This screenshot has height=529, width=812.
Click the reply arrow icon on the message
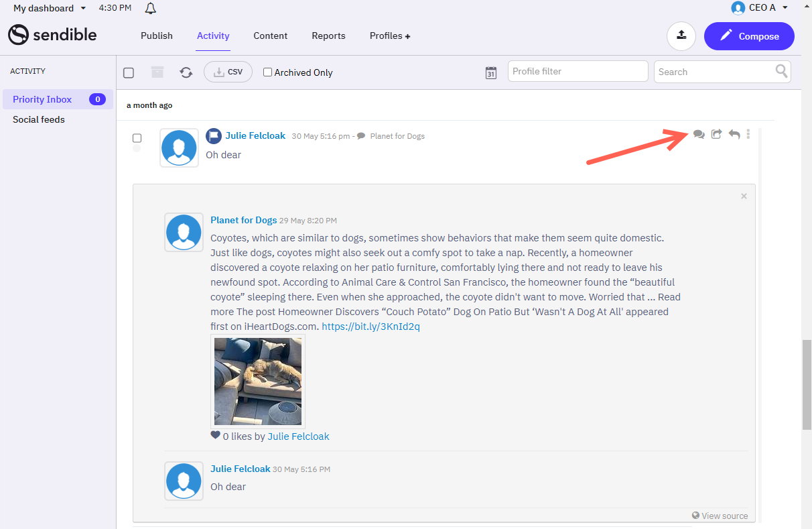(x=734, y=134)
